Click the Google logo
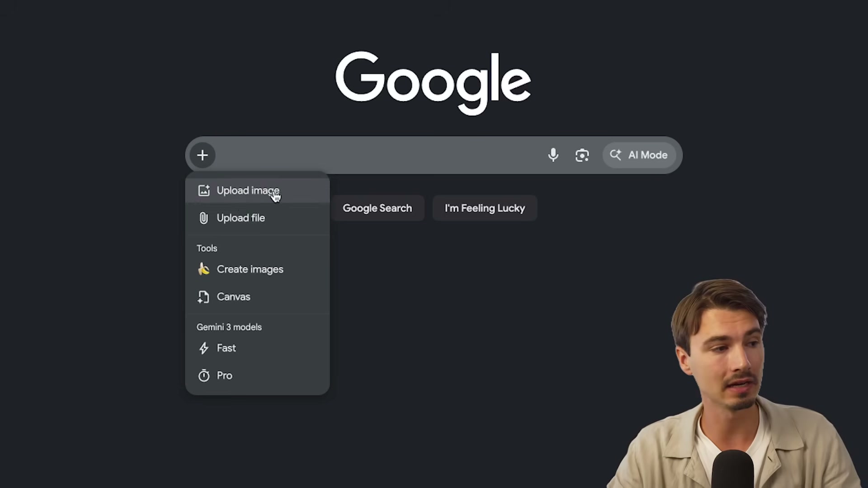This screenshot has height=488, width=868. (433, 83)
